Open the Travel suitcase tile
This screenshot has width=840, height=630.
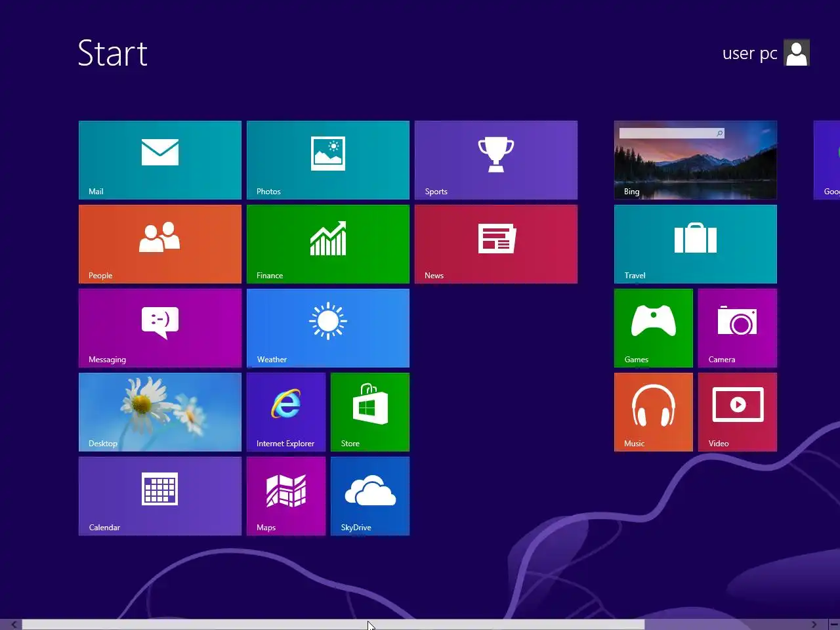point(696,244)
